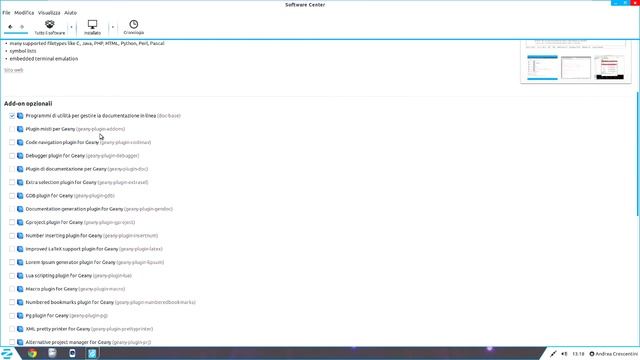Screen dimensions: 640x360
Task: Go back with the left arrow button
Action: coord(10,27)
